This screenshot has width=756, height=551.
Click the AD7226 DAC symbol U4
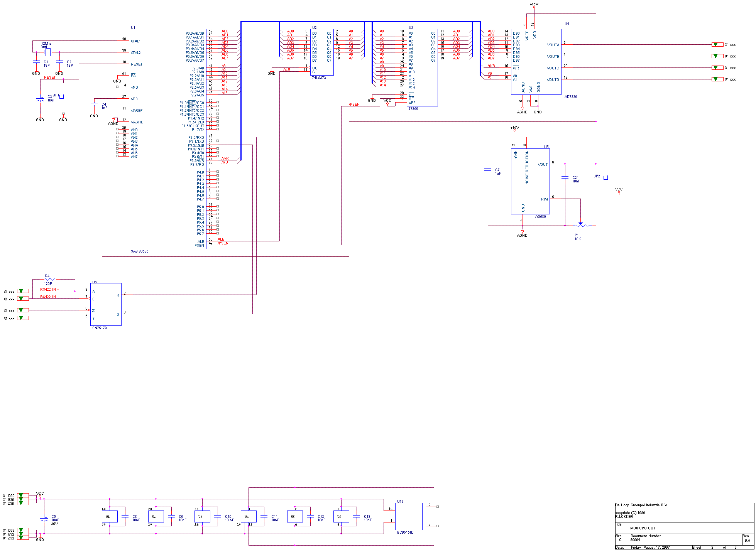tap(536, 62)
